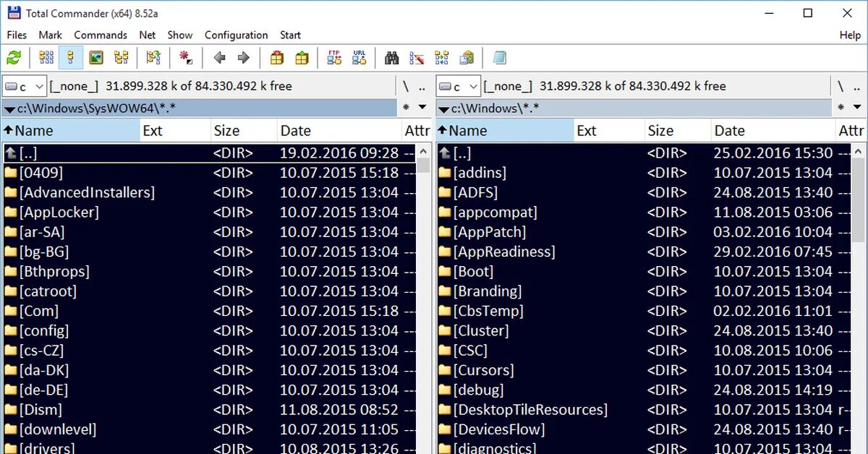Open the FTP connect icon
The image size is (868, 454).
pyautogui.click(x=334, y=58)
